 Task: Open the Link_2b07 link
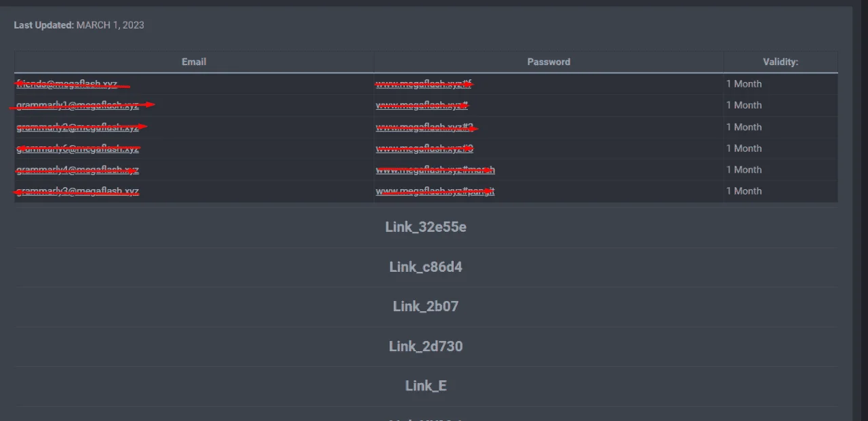pos(426,306)
